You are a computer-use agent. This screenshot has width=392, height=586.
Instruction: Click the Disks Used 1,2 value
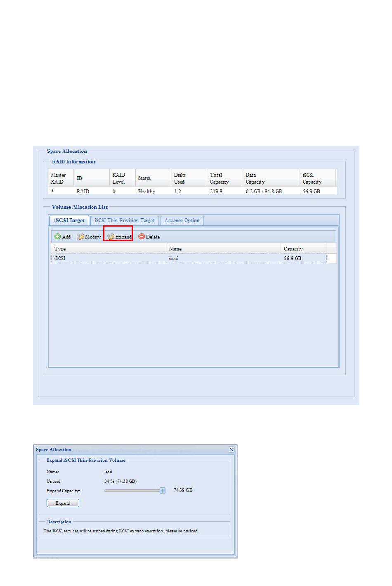pos(177,191)
